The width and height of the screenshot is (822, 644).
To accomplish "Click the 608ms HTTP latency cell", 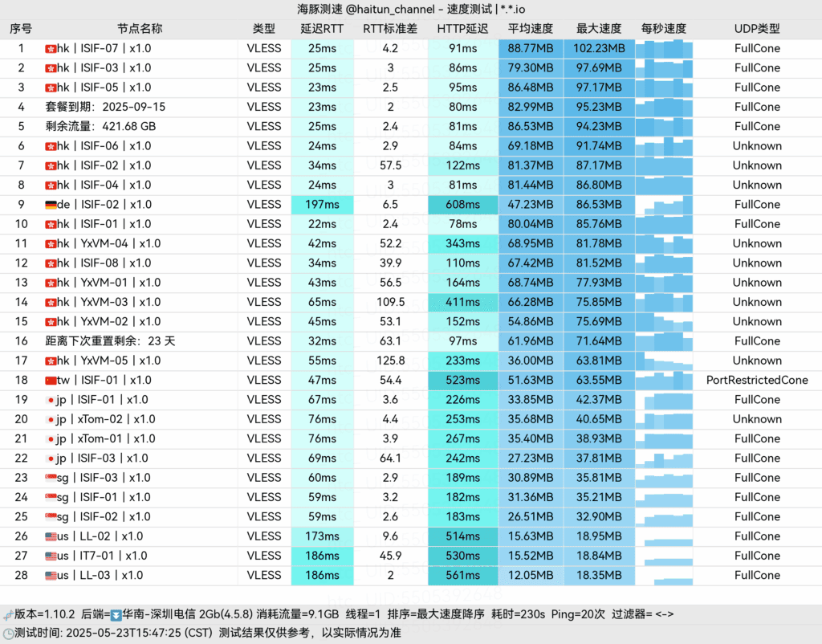I will [463, 205].
